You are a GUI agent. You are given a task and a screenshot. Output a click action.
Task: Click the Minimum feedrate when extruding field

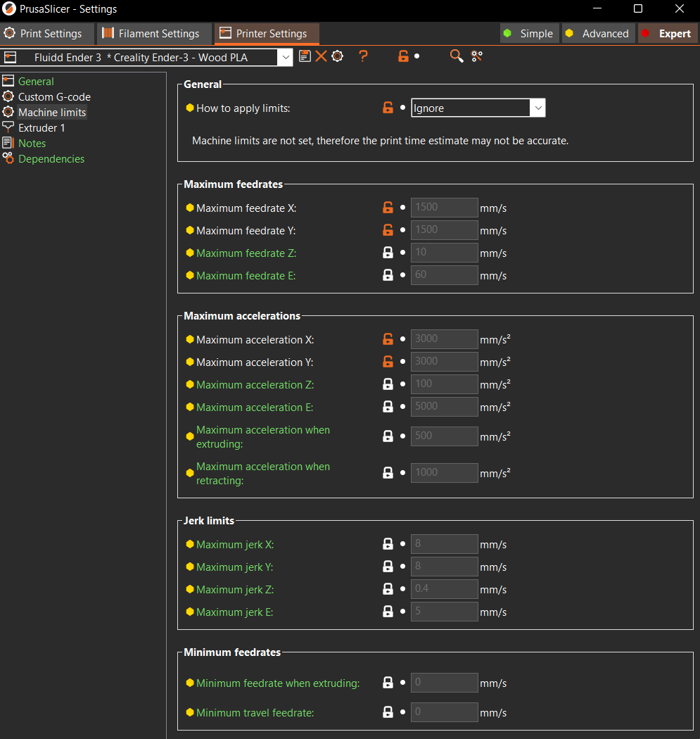tap(444, 683)
